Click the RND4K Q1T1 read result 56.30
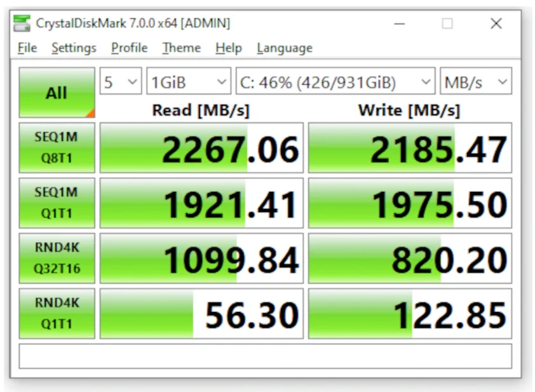This screenshot has height=392, width=535. coord(201,313)
